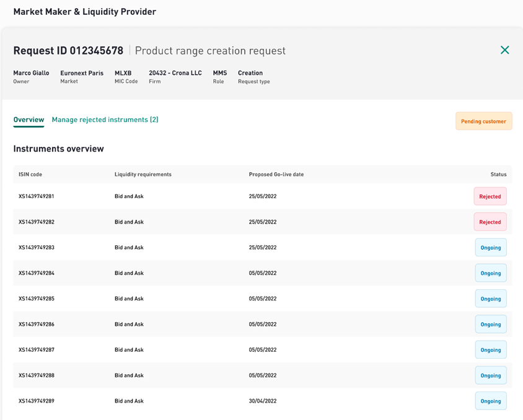The width and height of the screenshot is (523, 420).
Task: Click Ongoing badge for XS1439749289
Action: 490,401
